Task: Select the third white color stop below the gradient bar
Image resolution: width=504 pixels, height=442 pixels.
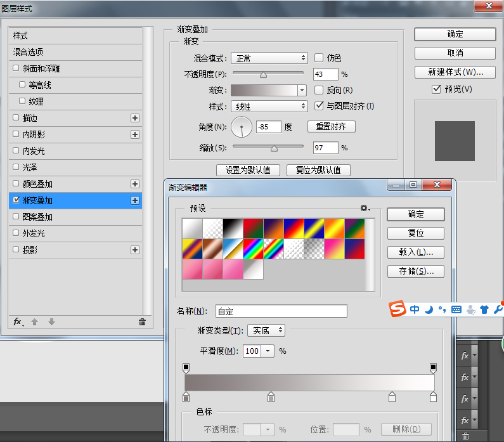Action: click(392, 397)
